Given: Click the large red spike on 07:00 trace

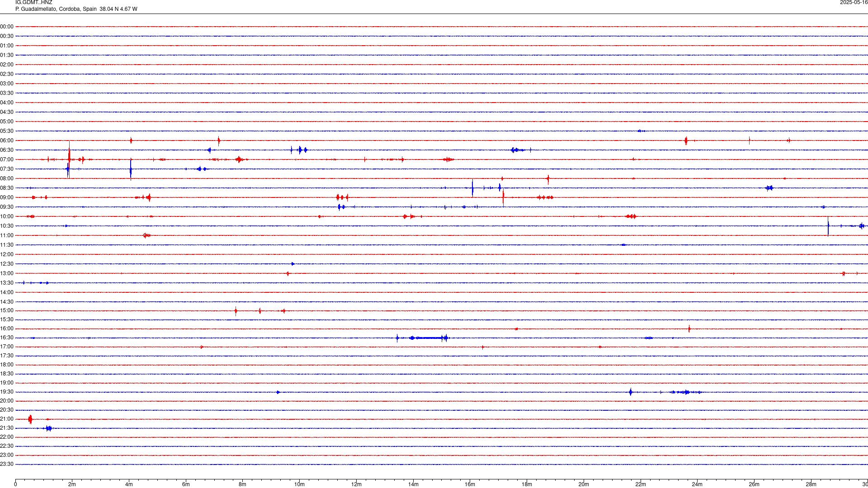Looking at the screenshot, I should pyautogui.click(x=69, y=159).
